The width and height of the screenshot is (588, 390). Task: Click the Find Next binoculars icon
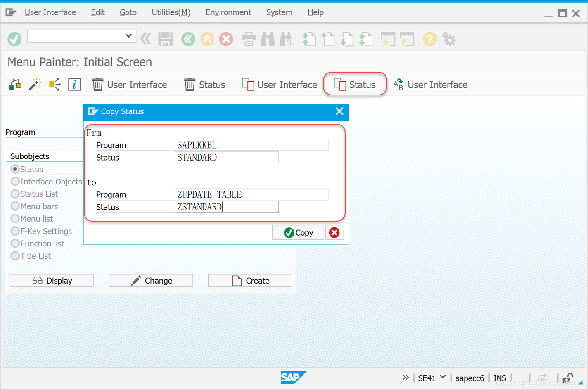coord(287,39)
